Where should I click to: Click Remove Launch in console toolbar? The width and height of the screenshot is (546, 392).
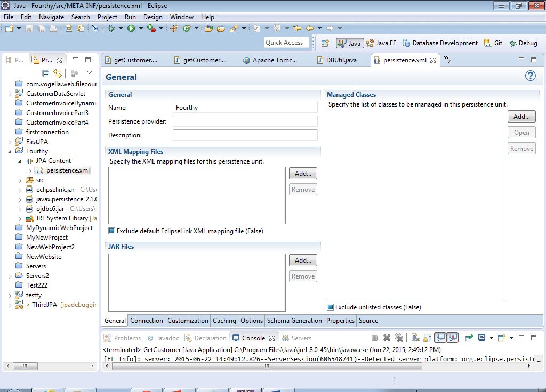[x=387, y=338]
